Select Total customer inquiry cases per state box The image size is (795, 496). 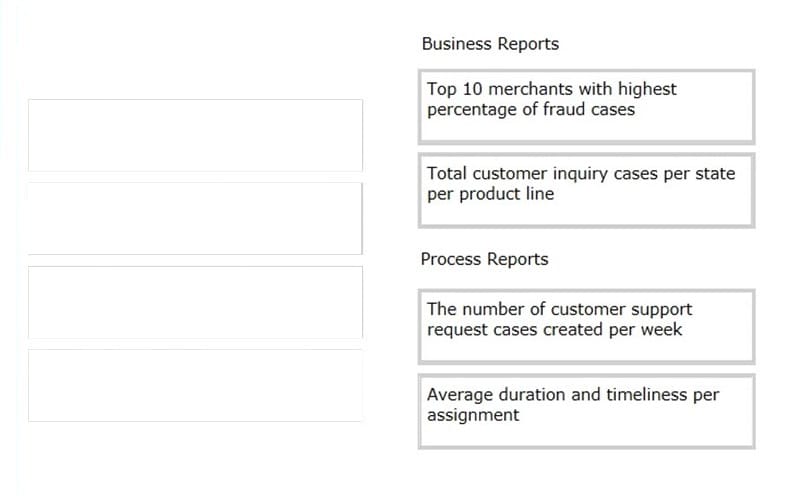pos(587,191)
